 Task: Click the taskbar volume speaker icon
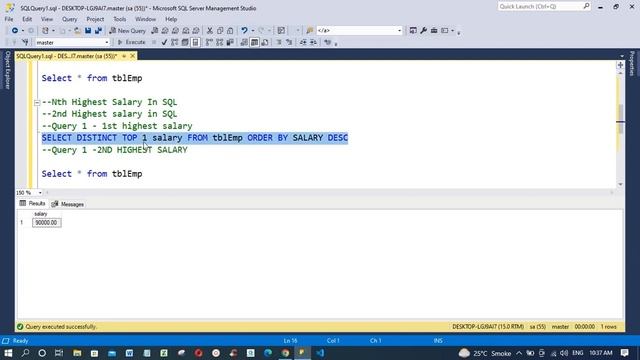[x=564, y=353]
